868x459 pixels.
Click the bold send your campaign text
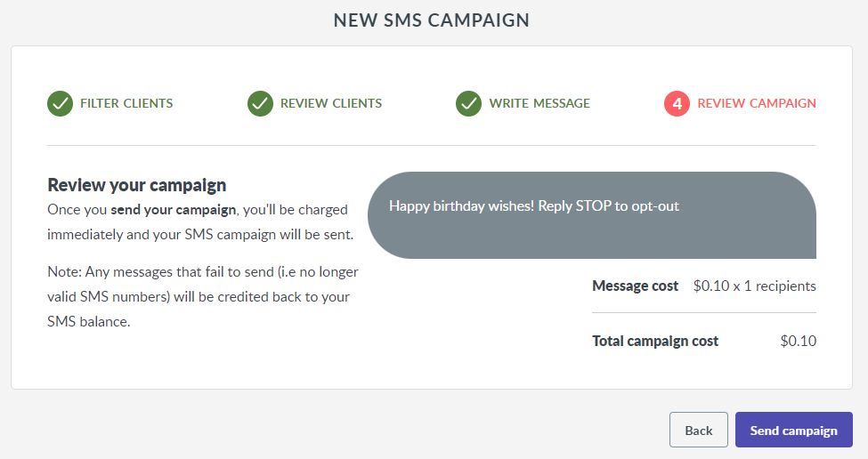click(x=174, y=210)
